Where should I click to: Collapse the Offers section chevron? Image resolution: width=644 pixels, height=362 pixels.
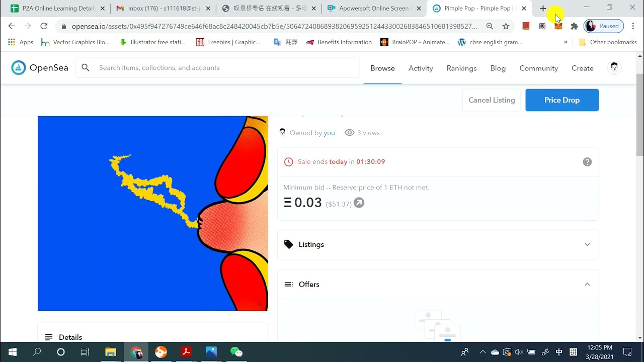pos(587,284)
